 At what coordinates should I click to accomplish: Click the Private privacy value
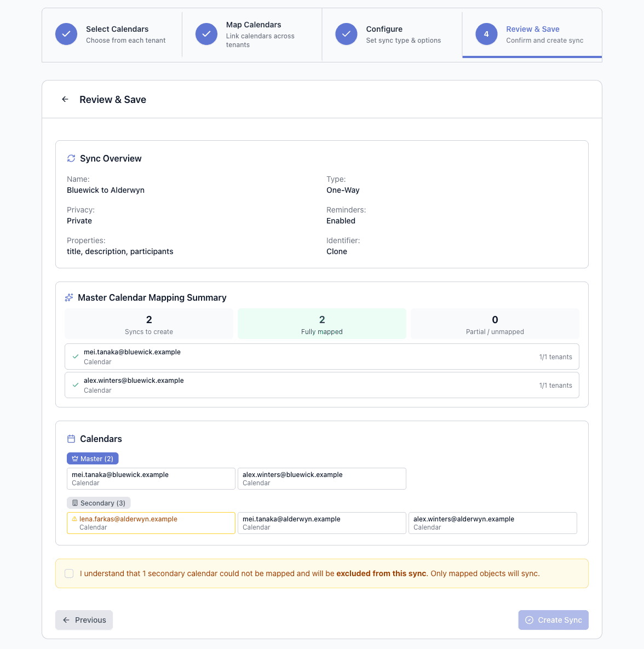(79, 221)
